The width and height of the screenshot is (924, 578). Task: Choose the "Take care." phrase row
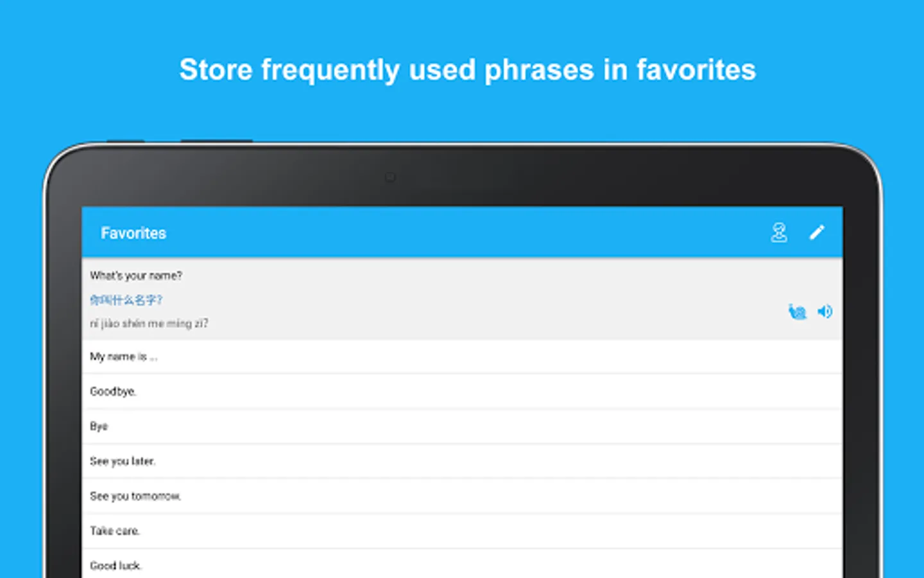coord(115,530)
